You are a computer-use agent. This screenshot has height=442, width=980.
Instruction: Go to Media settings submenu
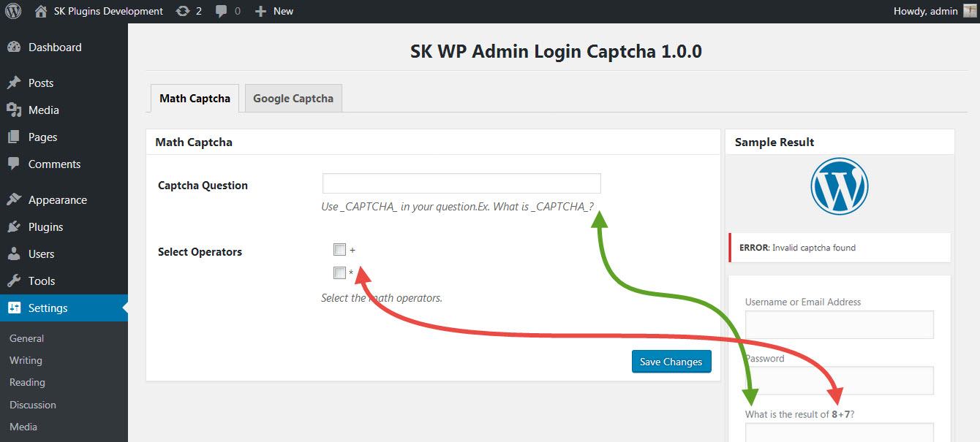point(23,427)
